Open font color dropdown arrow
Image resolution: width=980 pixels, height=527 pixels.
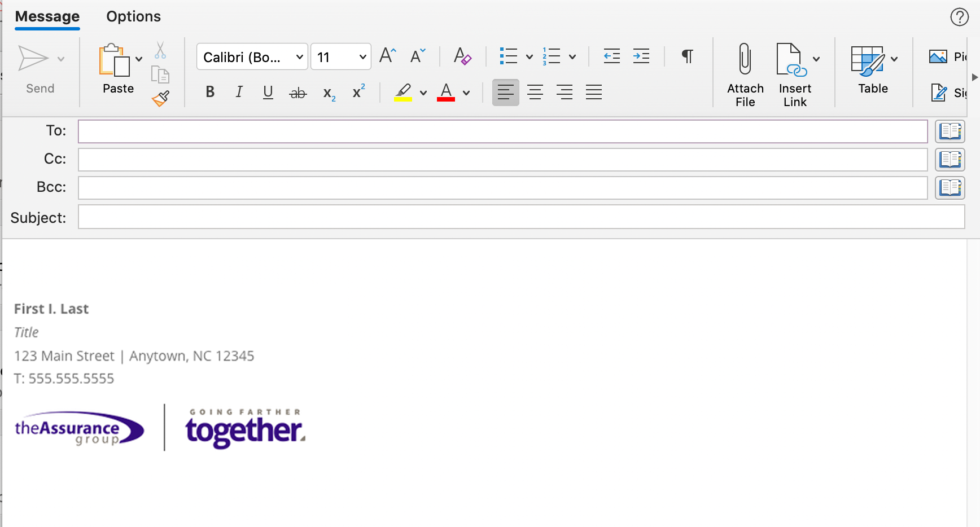[x=466, y=93]
